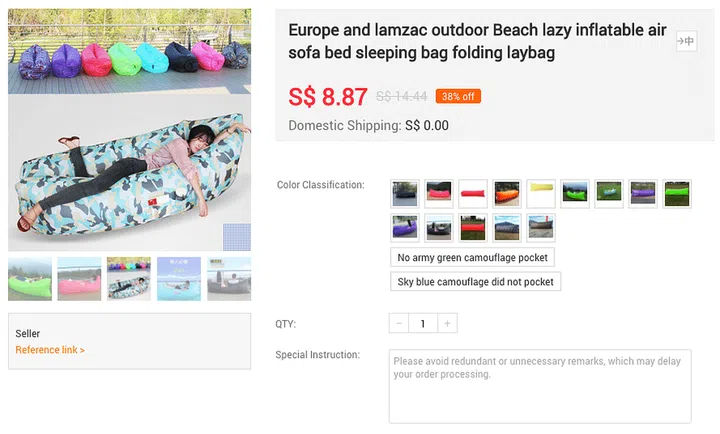Click the quantity input field
This screenshot has width=720, height=434.
click(424, 323)
